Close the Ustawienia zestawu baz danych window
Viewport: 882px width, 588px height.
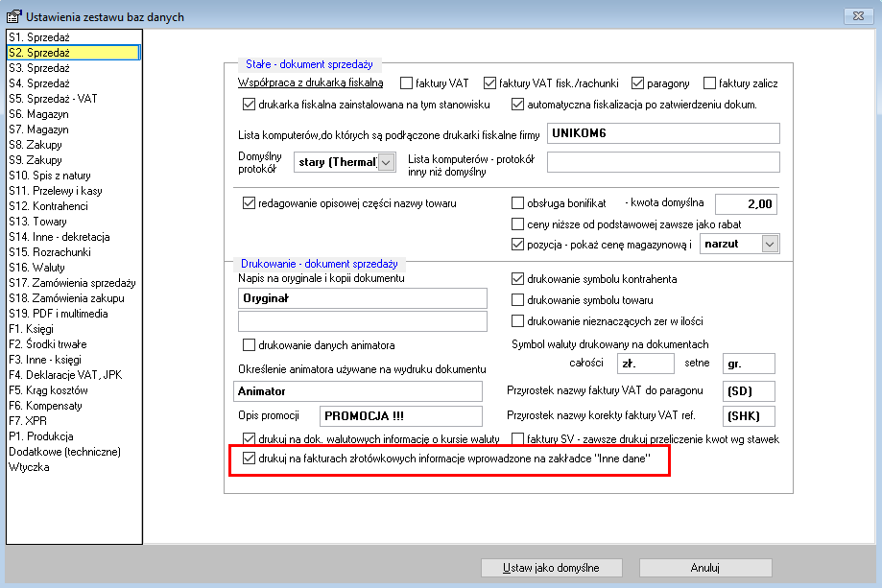[858, 15]
